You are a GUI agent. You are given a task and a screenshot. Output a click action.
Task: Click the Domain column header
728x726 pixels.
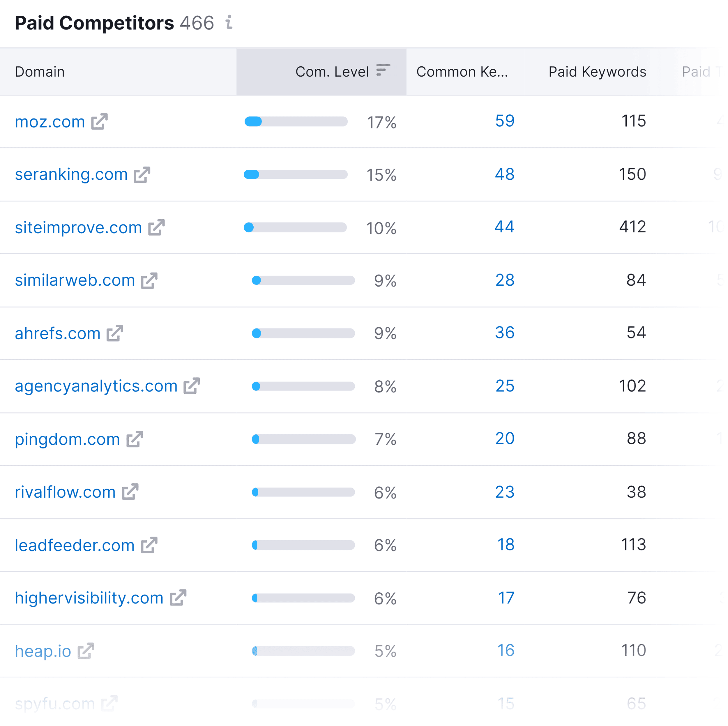[40, 72]
